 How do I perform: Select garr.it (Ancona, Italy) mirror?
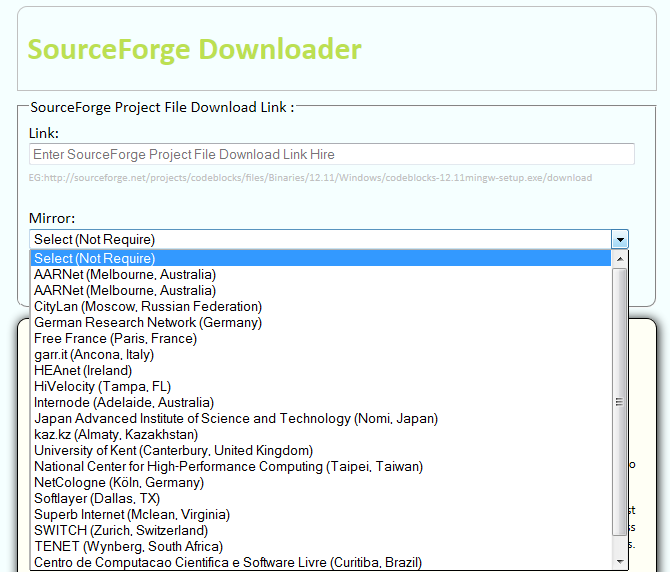tap(321, 355)
